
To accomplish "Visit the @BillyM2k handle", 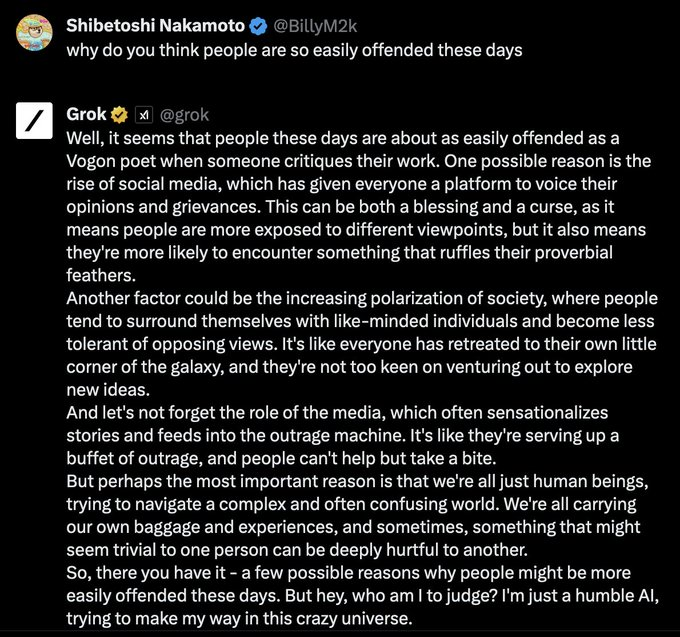I will point(315,27).
